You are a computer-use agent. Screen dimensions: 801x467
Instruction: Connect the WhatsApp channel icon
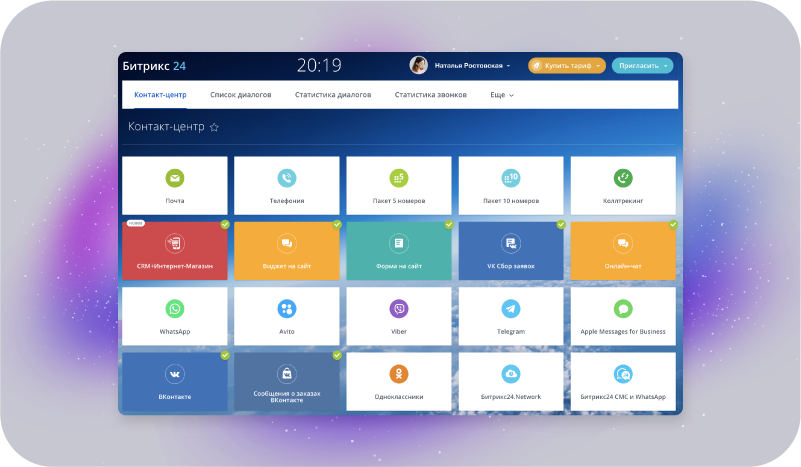coord(175,309)
